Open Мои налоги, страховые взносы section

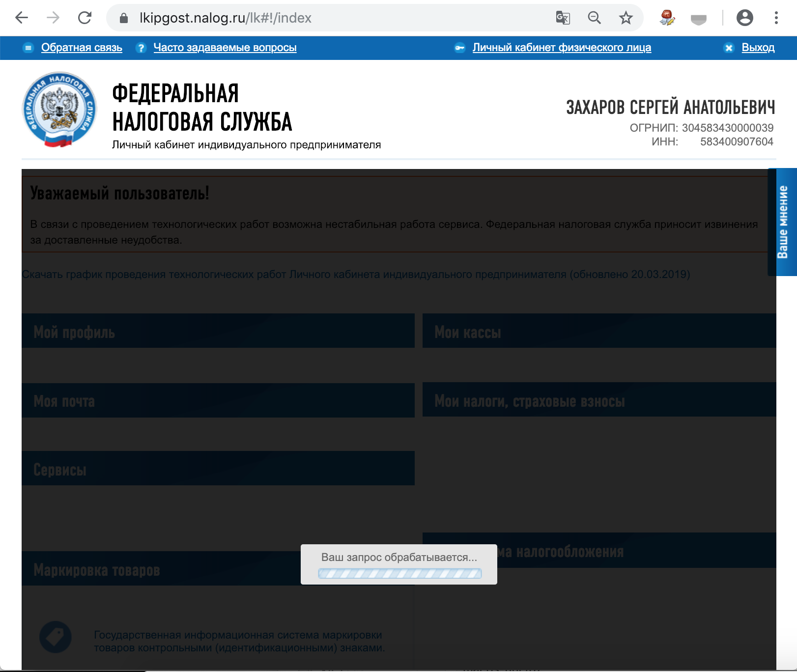599,399
